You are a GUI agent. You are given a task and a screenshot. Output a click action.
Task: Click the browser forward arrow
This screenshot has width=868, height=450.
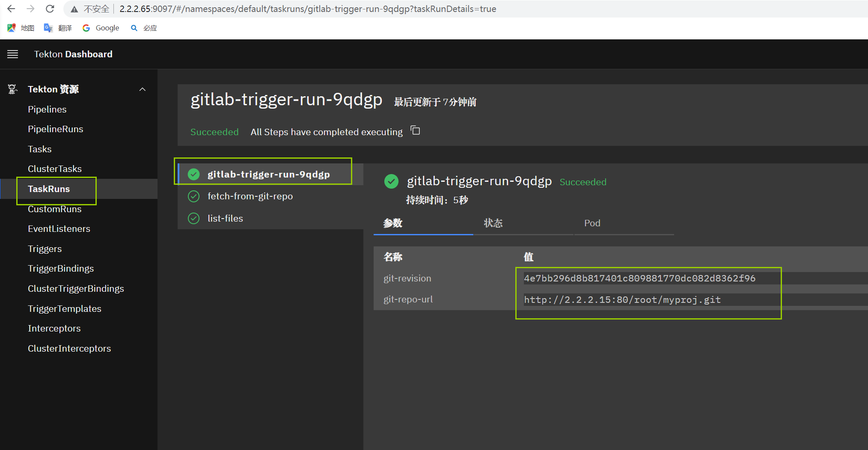click(x=30, y=9)
